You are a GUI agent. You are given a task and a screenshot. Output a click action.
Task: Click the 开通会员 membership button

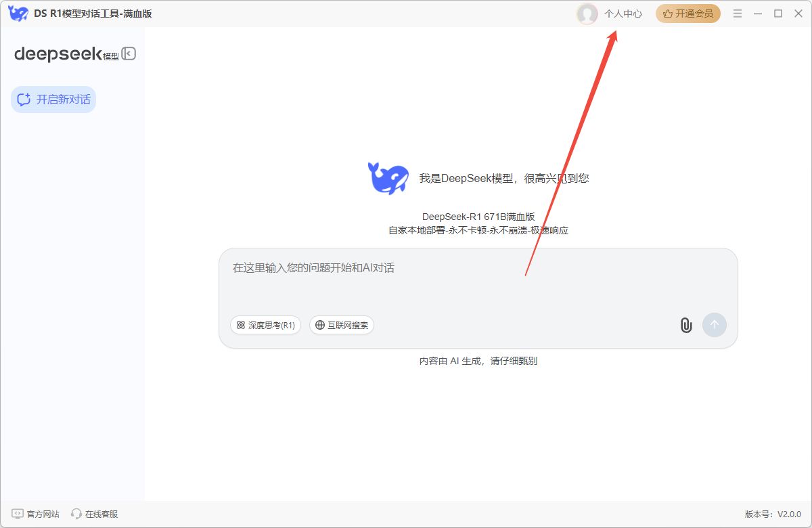[688, 14]
